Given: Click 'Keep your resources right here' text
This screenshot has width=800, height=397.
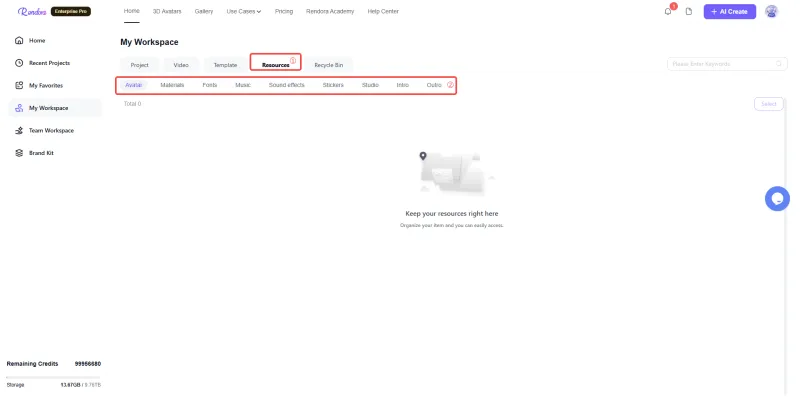Looking at the screenshot, I should point(452,214).
